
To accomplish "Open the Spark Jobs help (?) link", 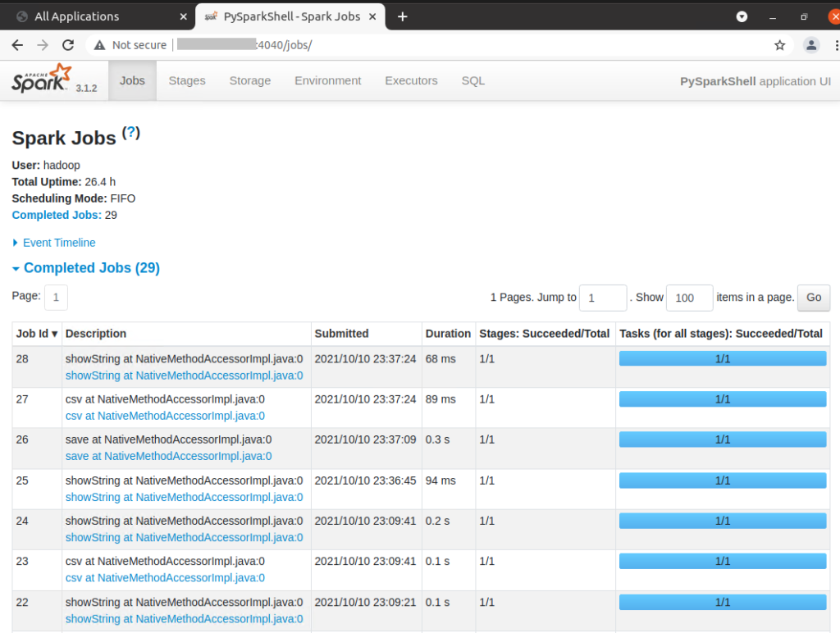I will coord(131,133).
